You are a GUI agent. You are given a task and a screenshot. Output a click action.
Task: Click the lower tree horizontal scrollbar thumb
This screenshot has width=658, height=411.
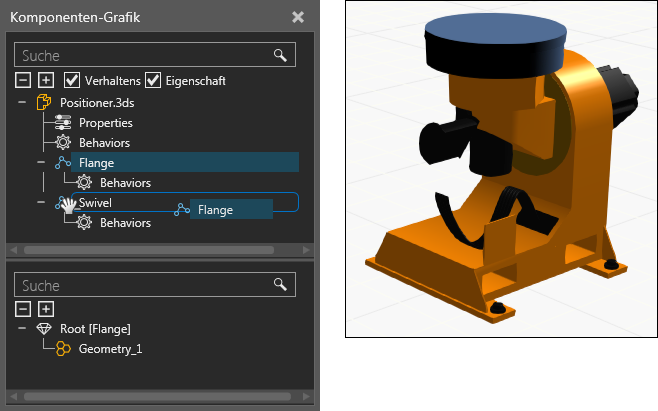click(x=157, y=396)
